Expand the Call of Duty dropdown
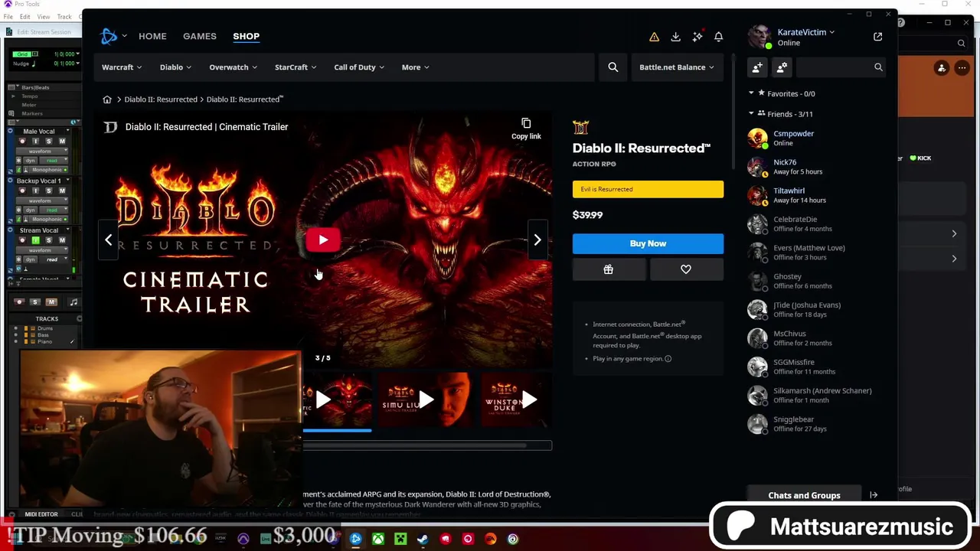This screenshot has width=980, height=551. tap(359, 67)
